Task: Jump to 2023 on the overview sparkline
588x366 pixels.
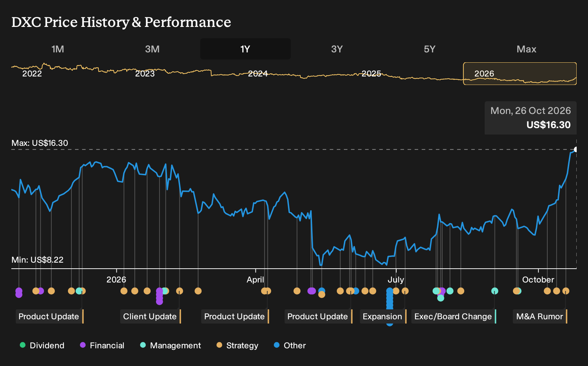Action: point(145,74)
